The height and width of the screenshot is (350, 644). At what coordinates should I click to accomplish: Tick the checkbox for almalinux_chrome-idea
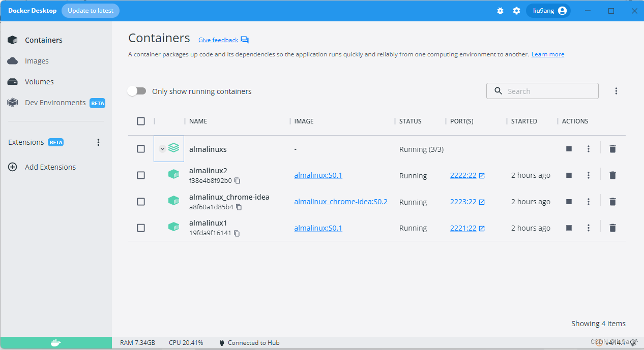coord(141,202)
